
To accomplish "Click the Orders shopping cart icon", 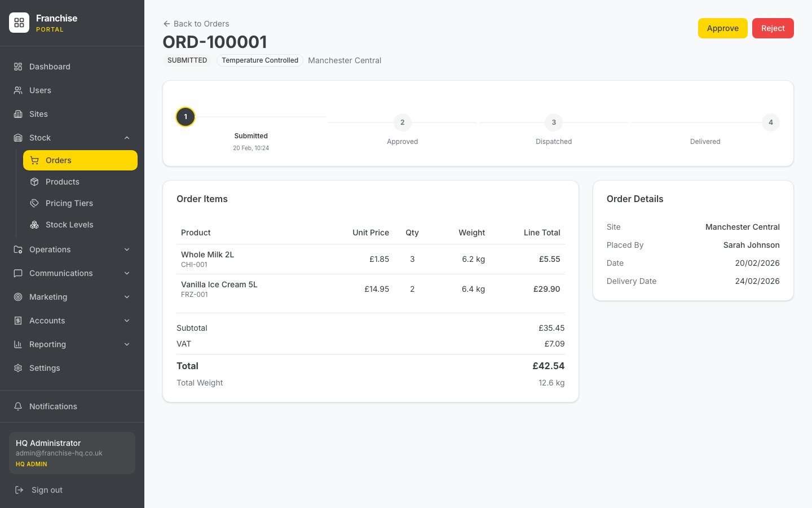I will [x=34, y=160].
